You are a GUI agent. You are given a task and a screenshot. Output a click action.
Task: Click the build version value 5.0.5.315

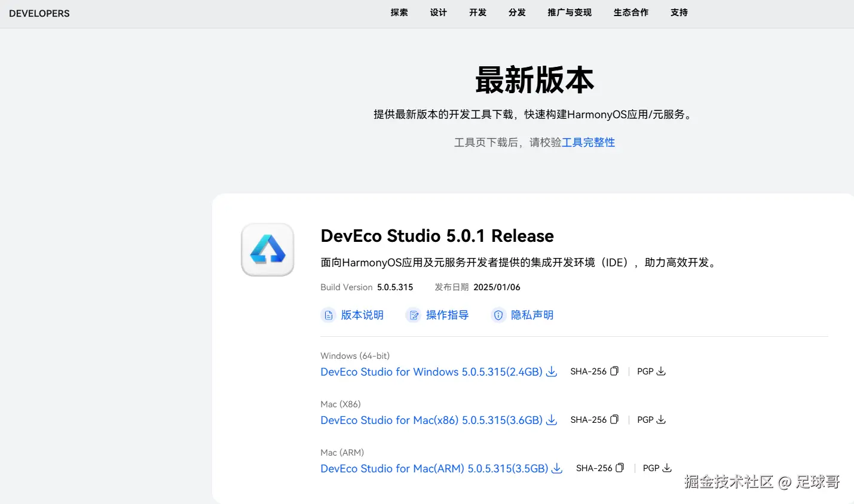tap(395, 287)
